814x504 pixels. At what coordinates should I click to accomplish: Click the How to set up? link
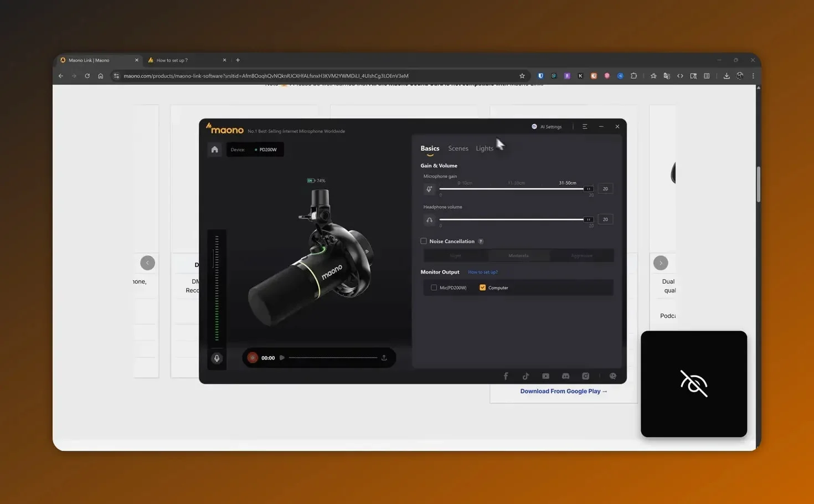483,272
